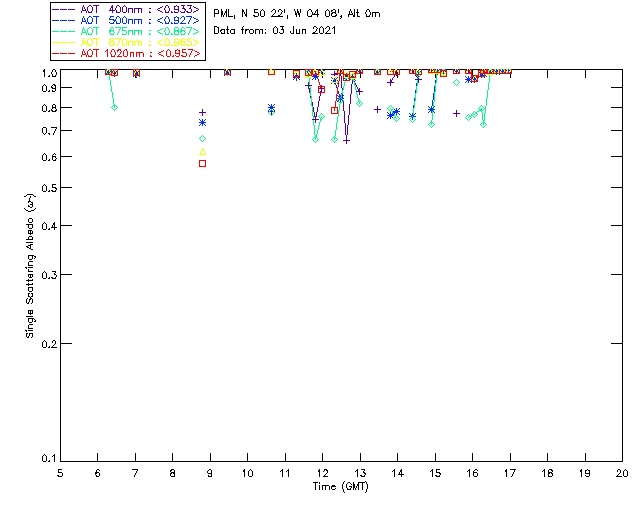Select the red square at 0.8 near 12.3 GMT

(335, 111)
